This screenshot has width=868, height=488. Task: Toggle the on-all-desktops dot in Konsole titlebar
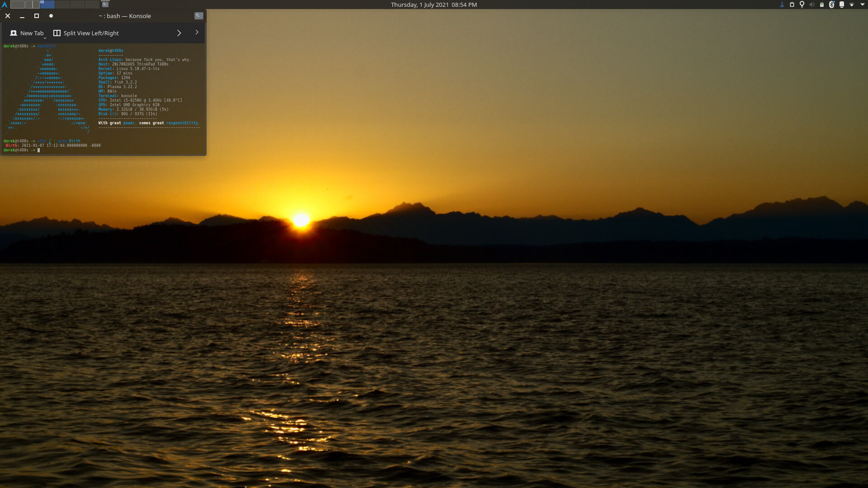point(51,16)
